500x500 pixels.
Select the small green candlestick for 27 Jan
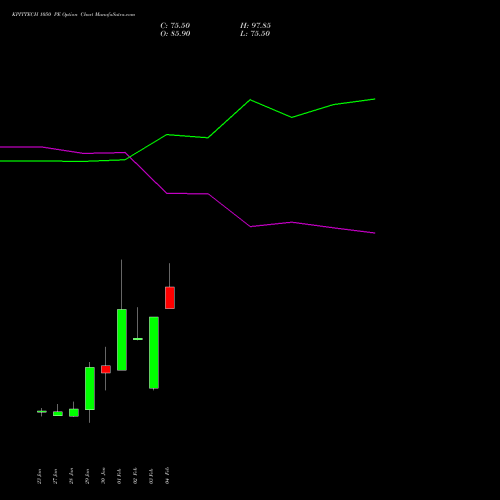(58, 414)
